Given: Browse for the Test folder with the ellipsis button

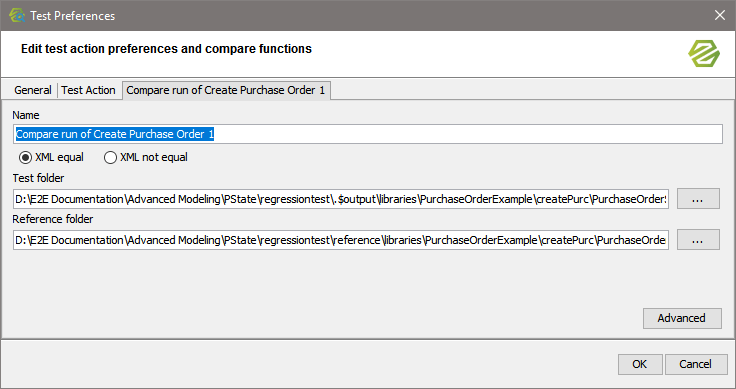Looking at the screenshot, I should [x=698, y=199].
